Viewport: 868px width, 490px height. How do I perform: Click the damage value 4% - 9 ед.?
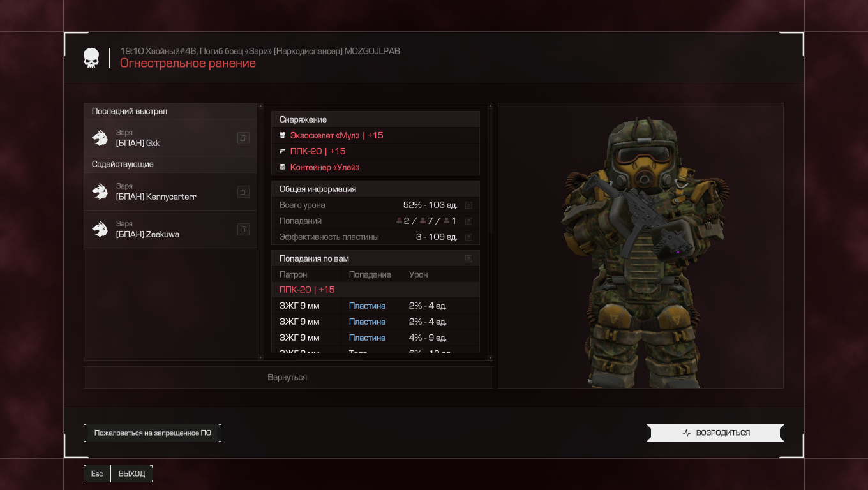coord(428,338)
